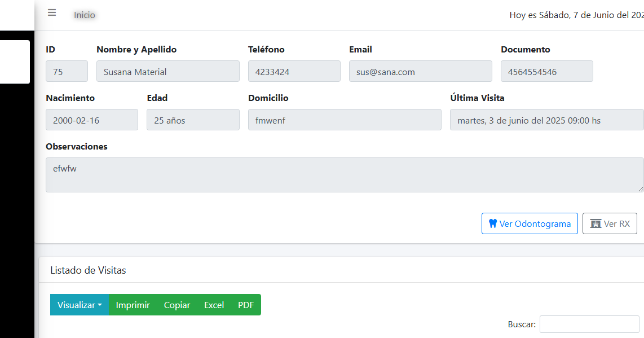Image resolution: width=644 pixels, height=338 pixels.
Task: Click the ID field showing 75
Action: (x=67, y=72)
